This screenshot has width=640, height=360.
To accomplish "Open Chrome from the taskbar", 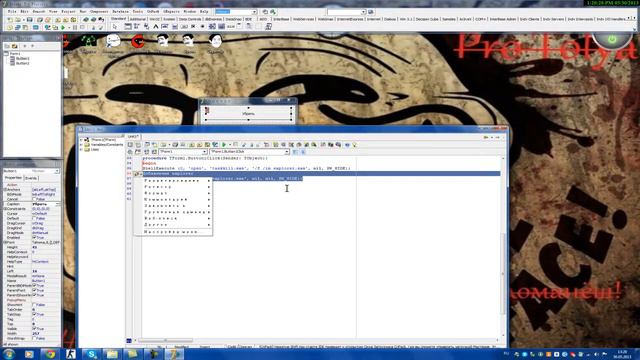I will (50, 354).
